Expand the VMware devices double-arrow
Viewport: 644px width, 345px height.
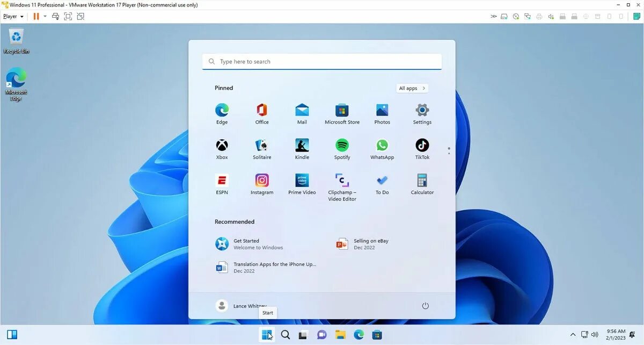pos(493,17)
